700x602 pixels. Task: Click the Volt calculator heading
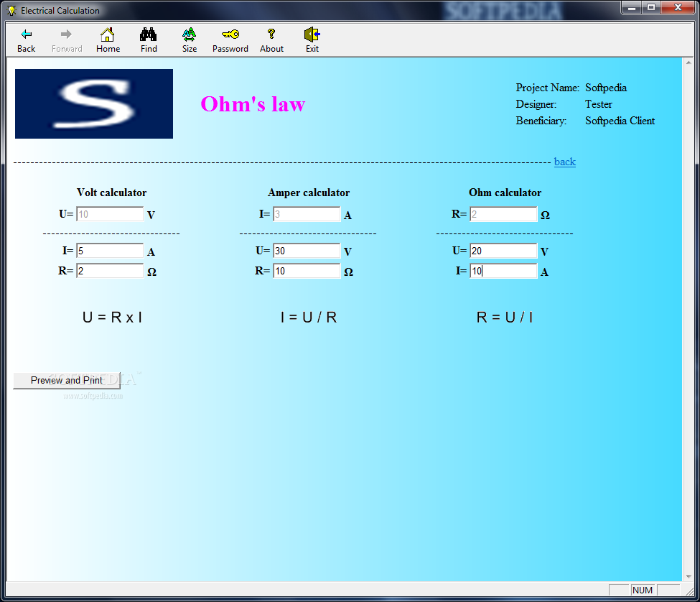111,193
